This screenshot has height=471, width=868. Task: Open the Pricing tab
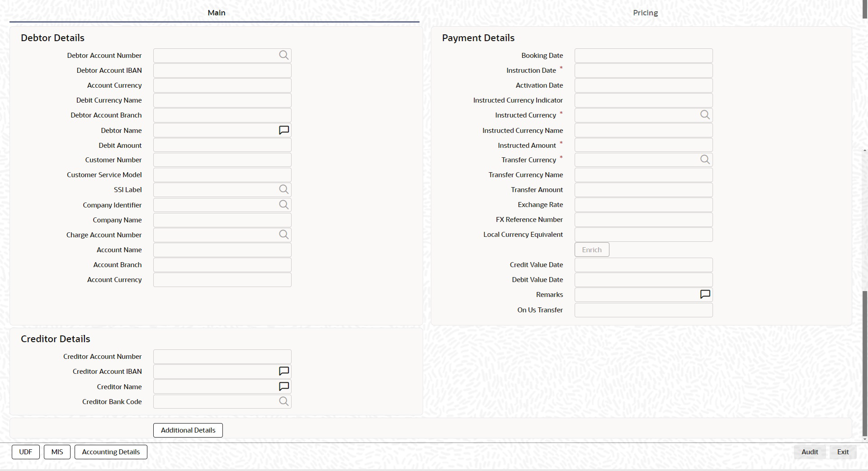click(645, 13)
